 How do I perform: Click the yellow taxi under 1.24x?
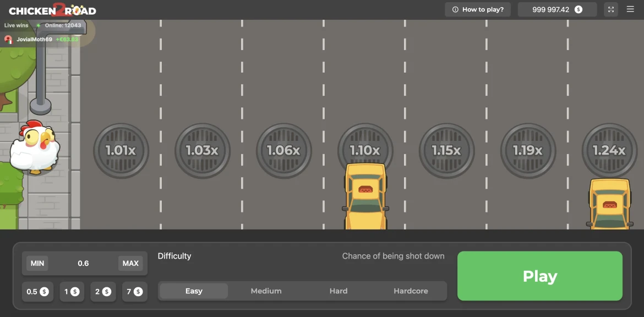pos(609,204)
